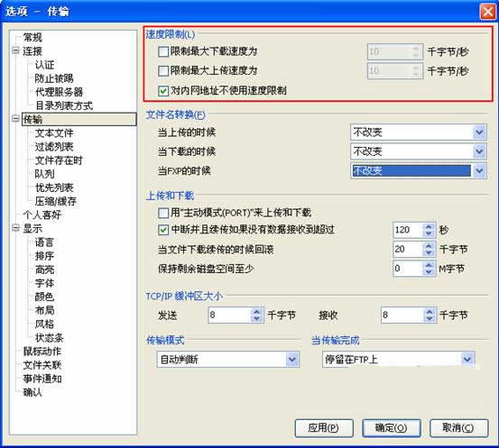
Task: Select 排序 in the tree
Action: (x=44, y=256)
